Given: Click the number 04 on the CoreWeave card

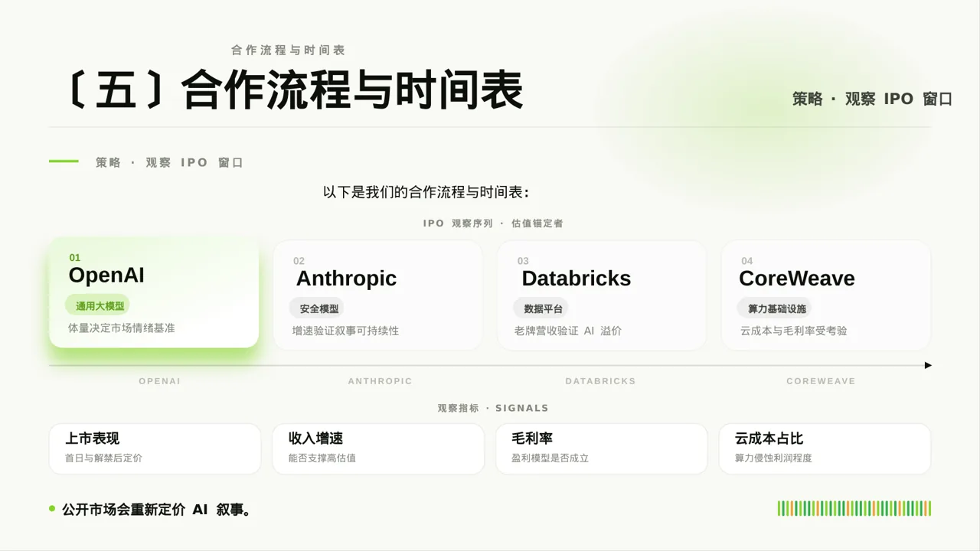Looking at the screenshot, I should 747,261.
